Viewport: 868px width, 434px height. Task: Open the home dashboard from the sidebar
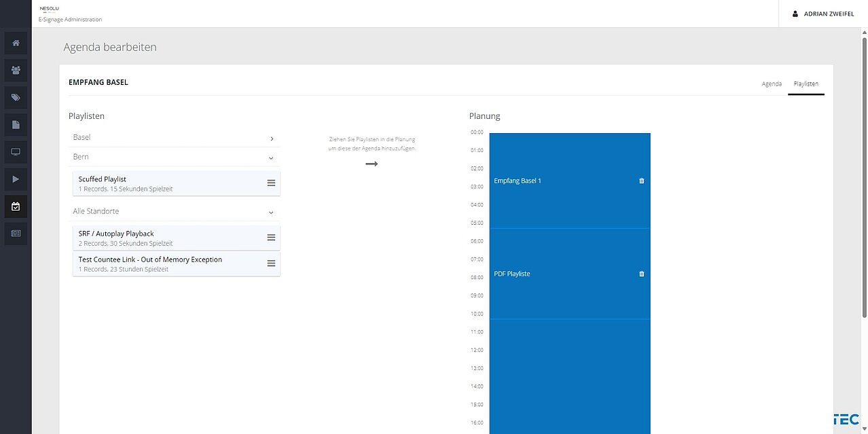tap(16, 43)
